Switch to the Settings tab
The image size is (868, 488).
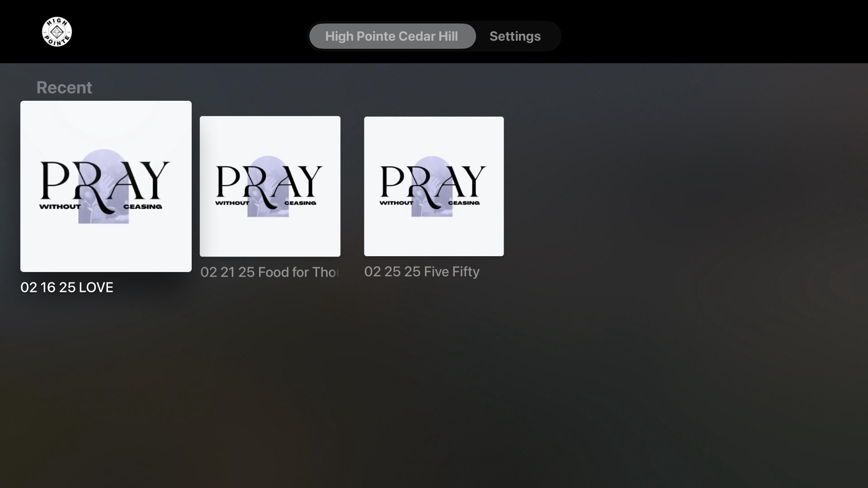(515, 36)
